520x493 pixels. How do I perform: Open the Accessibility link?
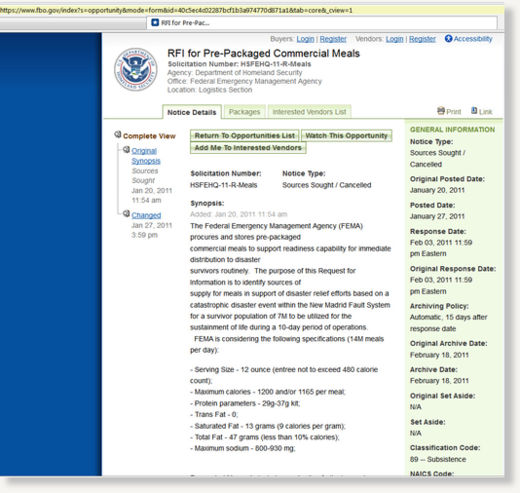473,39
